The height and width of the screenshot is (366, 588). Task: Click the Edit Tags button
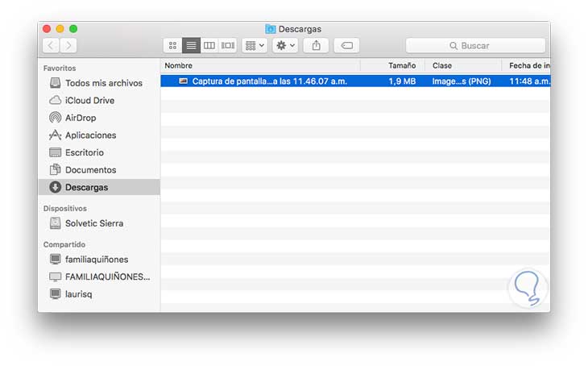pyautogui.click(x=346, y=45)
